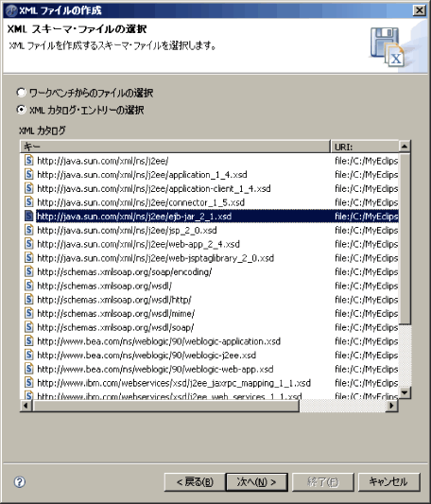431x504 pixels.
Task: Select schemas.xmlsoap.org/wsdl/mime/ entry
Action: pos(116,313)
